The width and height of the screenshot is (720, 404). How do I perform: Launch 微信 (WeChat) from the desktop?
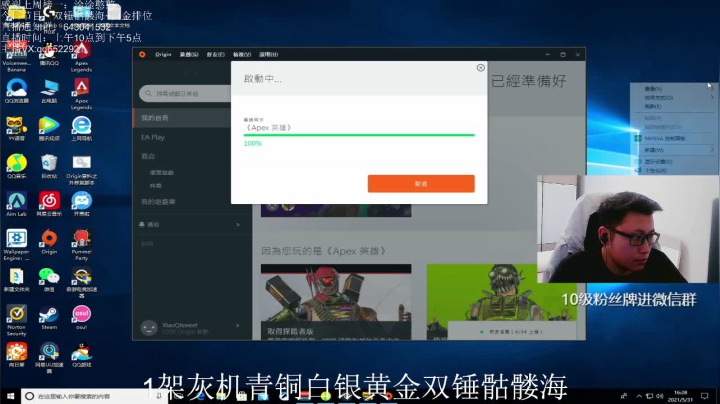49,280
